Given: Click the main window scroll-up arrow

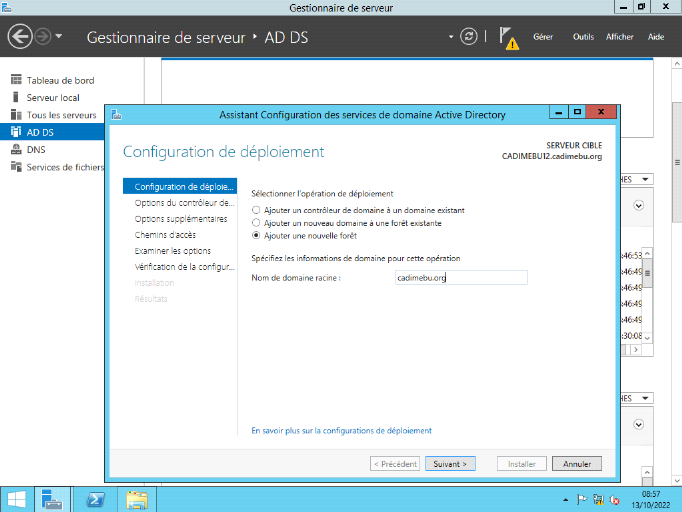Looking at the screenshot, I should pos(677,64).
